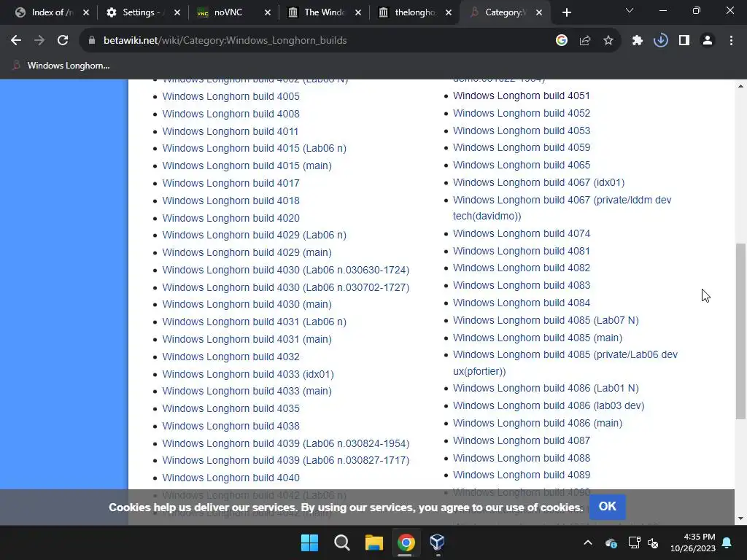Open Windows Longhorn build 4040 link
747x560 pixels.
coord(231,478)
